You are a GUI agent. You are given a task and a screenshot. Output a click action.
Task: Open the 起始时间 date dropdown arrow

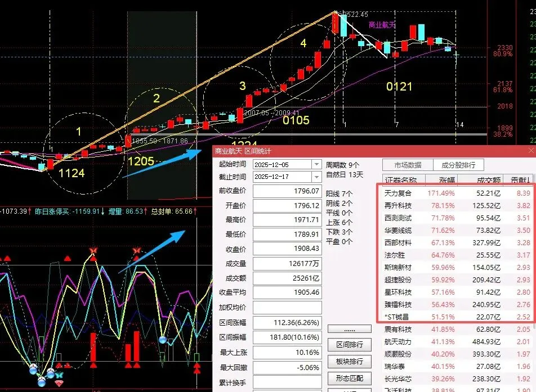[316, 165]
